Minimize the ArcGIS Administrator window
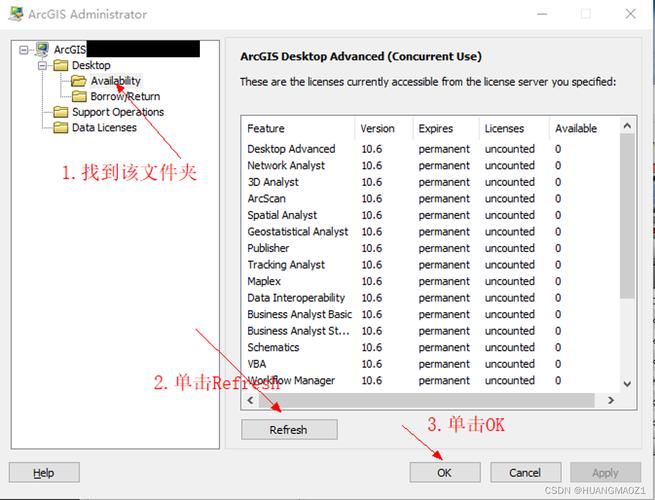 (542, 14)
